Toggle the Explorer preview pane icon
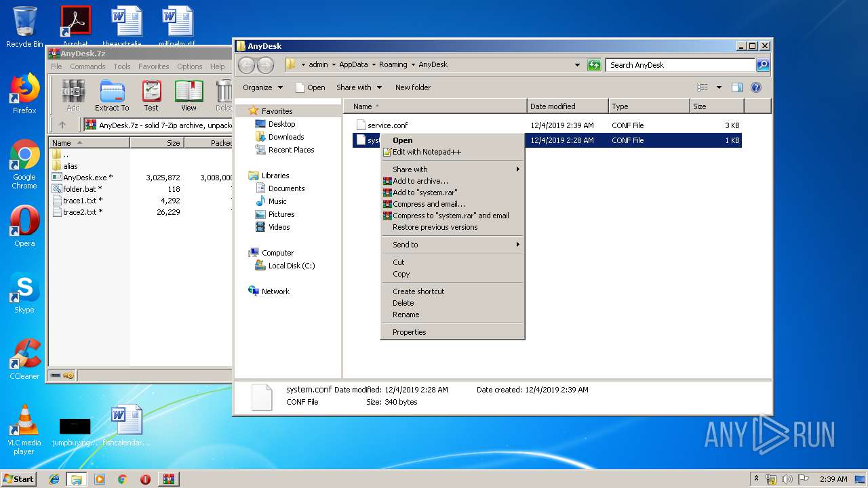 click(737, 87)
